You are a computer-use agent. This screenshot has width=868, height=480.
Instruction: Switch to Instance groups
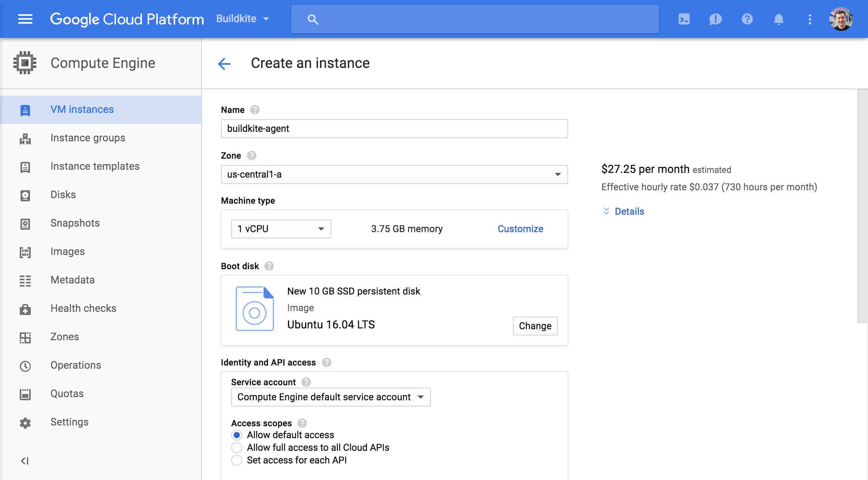point(88,138)
